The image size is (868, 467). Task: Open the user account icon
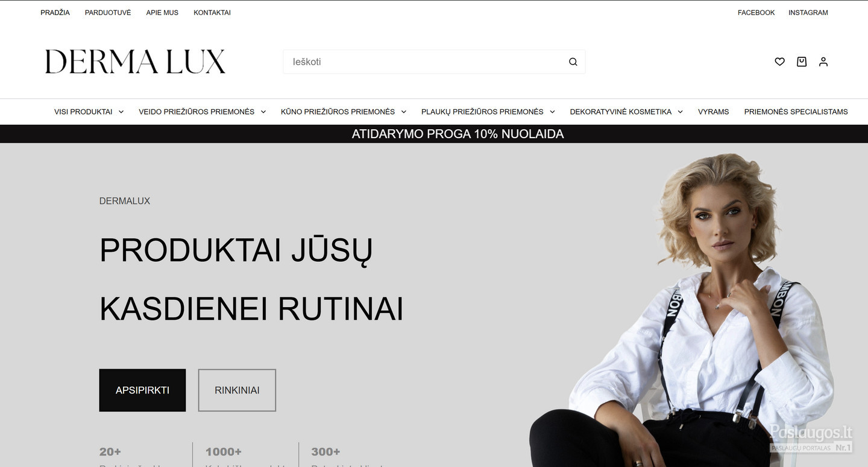pos(823,62)
